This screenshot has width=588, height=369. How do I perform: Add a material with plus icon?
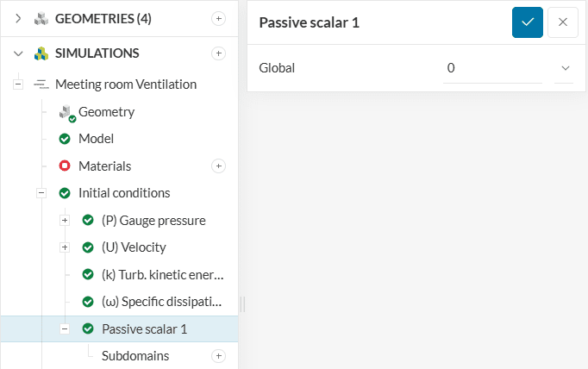pos(219,166)
